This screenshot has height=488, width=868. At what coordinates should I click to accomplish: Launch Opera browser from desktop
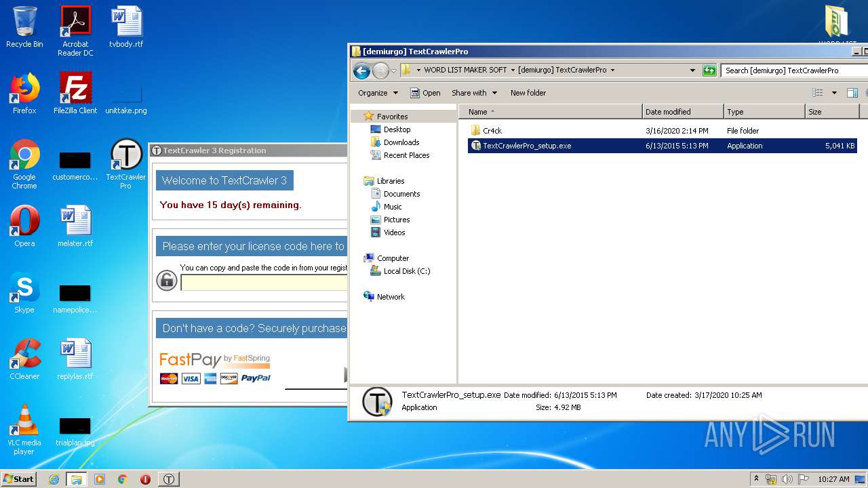(x=24, y=226)
